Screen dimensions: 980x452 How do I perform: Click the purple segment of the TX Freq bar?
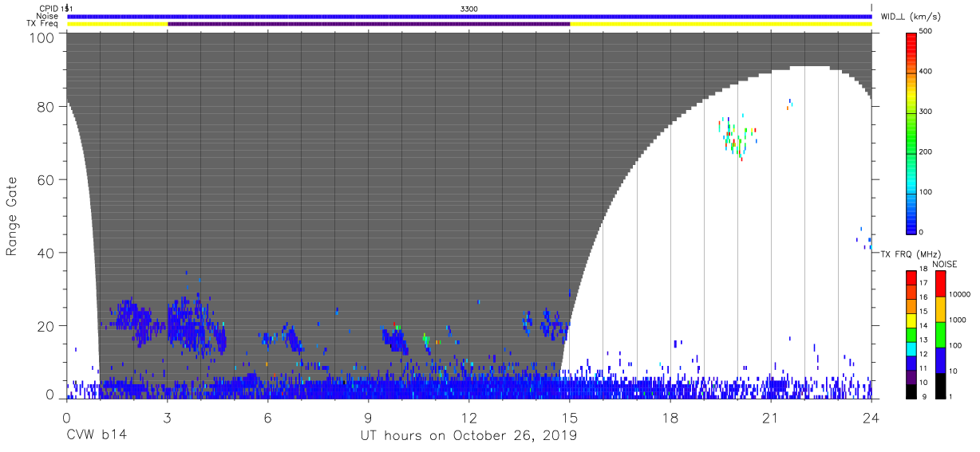(x=369, y=24)
